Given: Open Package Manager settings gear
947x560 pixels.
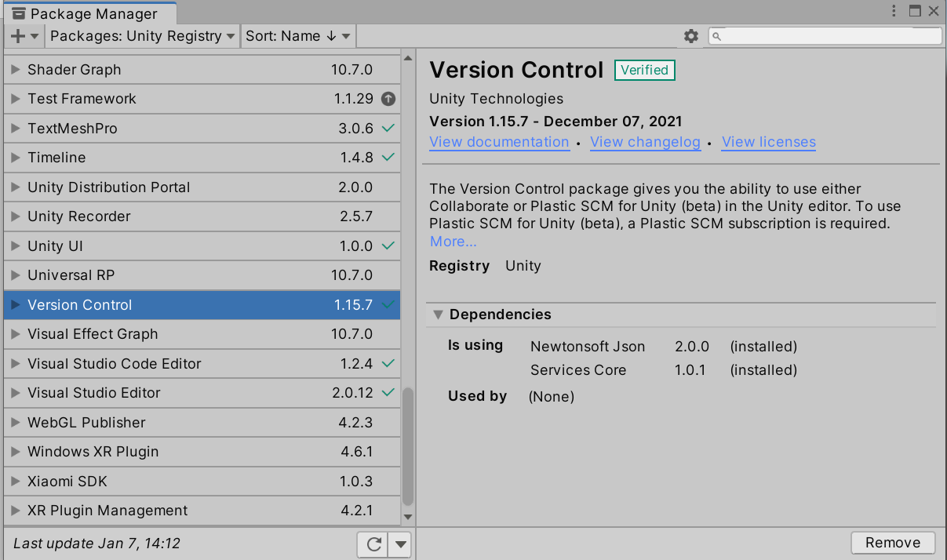Looking at the screenshot, I should pos(690,36).
